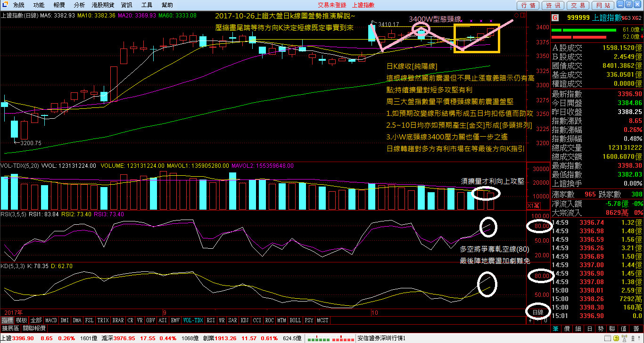This screenshot has width=644, height=343.
Task: Select the 日 tab in quote panel
Action: click(590, 328)
